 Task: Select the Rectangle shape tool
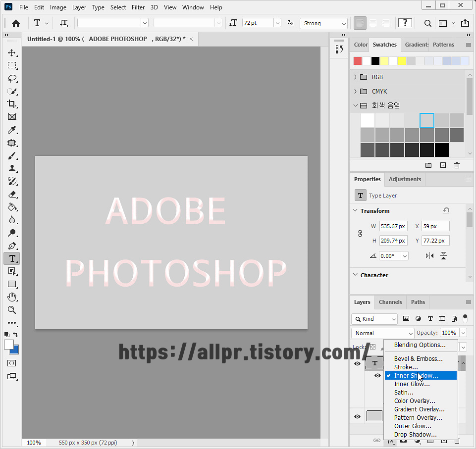coord(12,284)
